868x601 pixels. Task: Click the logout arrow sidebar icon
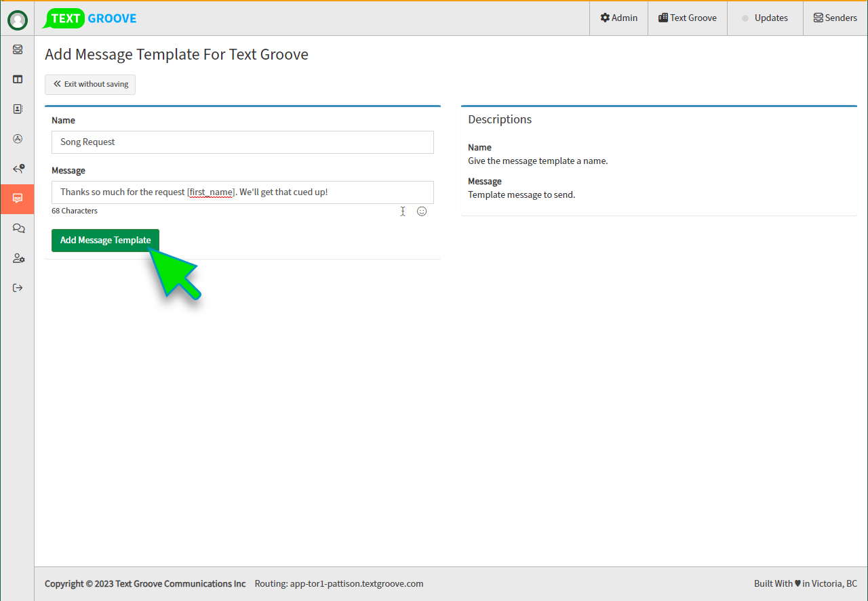pyautogui.click(x=18, y=288)
